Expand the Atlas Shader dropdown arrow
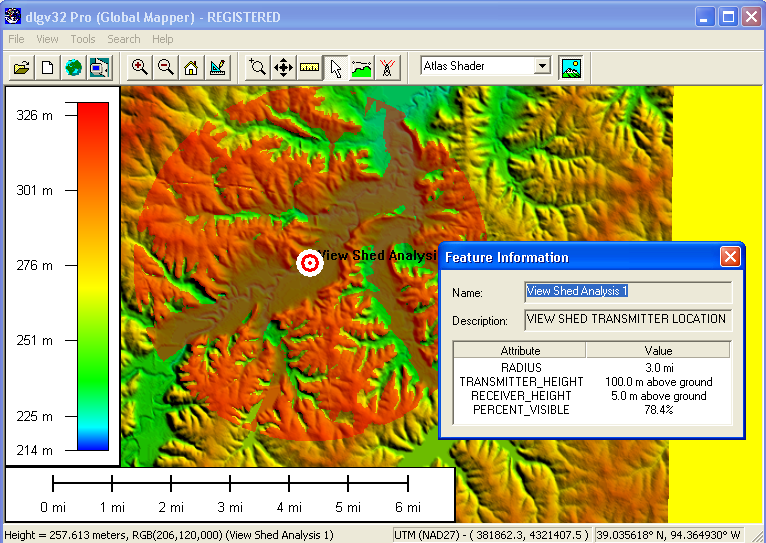 [542, 65]
